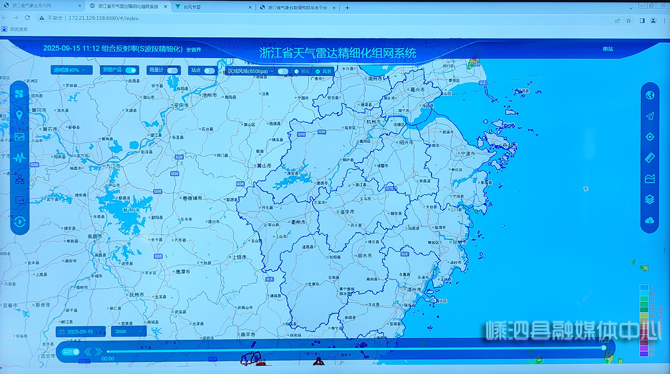Click the circular replay icon in left sidebar

pyautogui.click(x=19, y=221)
